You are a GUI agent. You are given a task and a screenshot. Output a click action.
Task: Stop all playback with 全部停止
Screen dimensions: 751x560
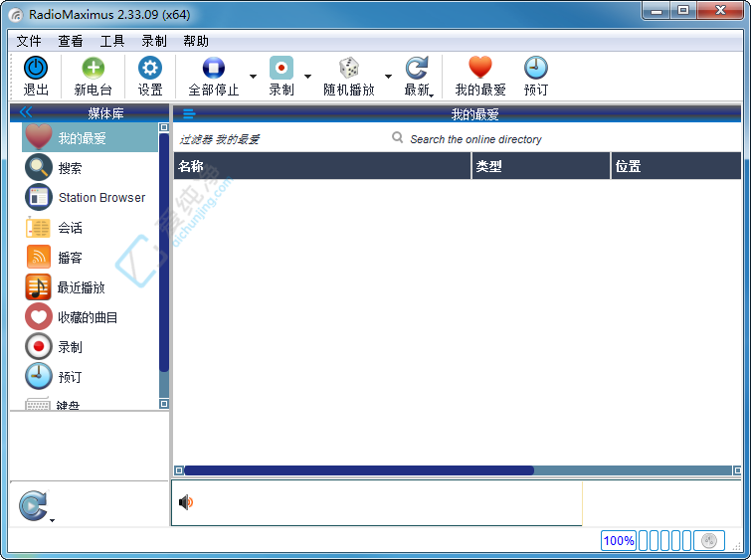pos(214,76)
